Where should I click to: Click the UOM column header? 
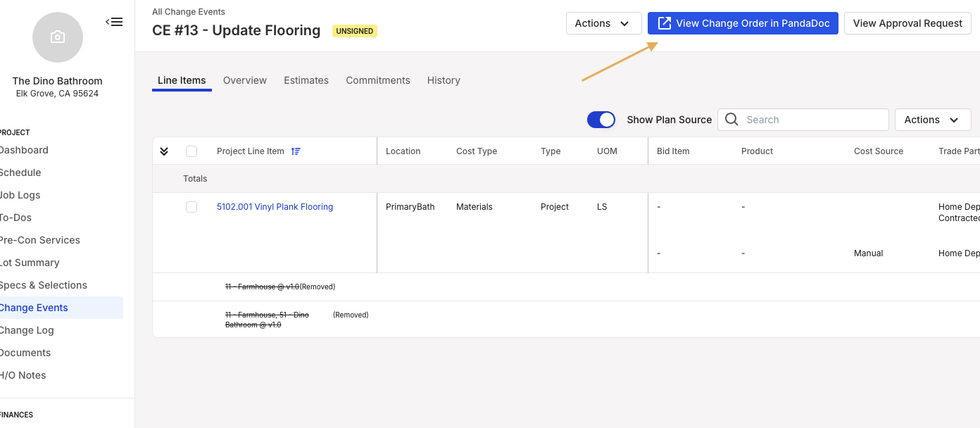tap(607, 151)
